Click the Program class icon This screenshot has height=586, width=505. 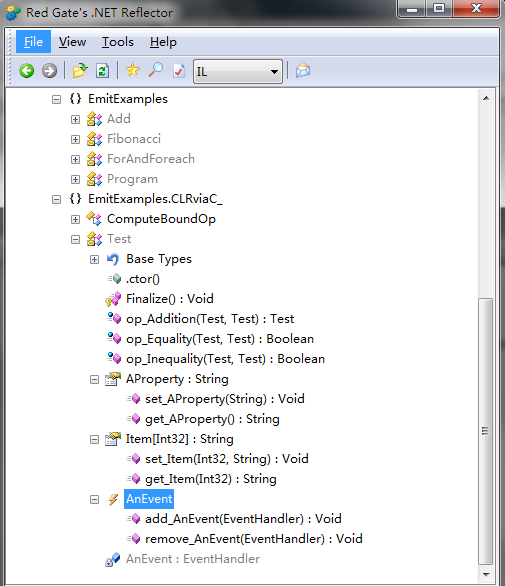pos(94,179)
